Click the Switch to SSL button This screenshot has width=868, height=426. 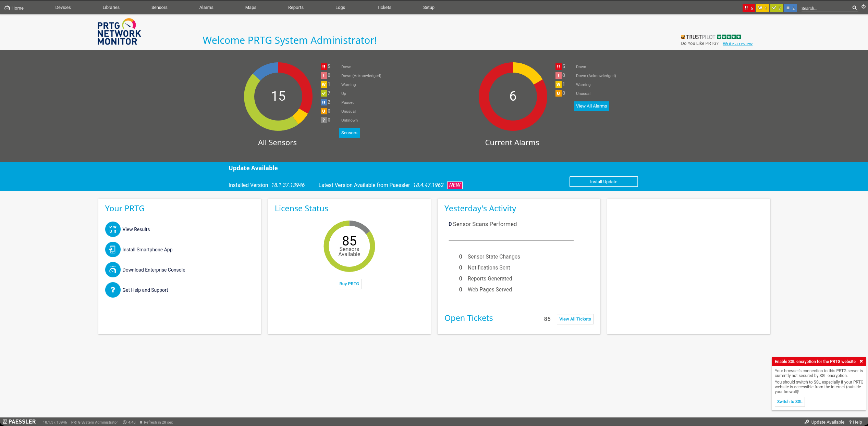pos(790,402)
